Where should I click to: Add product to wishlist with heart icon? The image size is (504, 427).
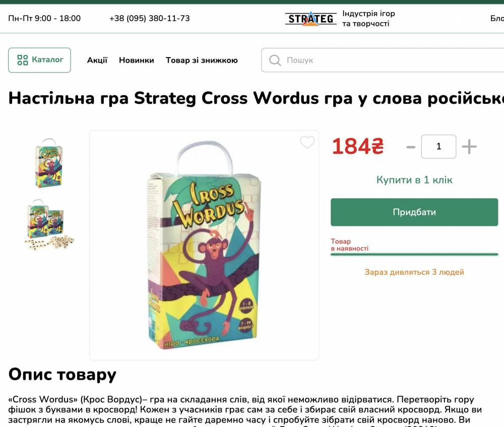point(307,142)
